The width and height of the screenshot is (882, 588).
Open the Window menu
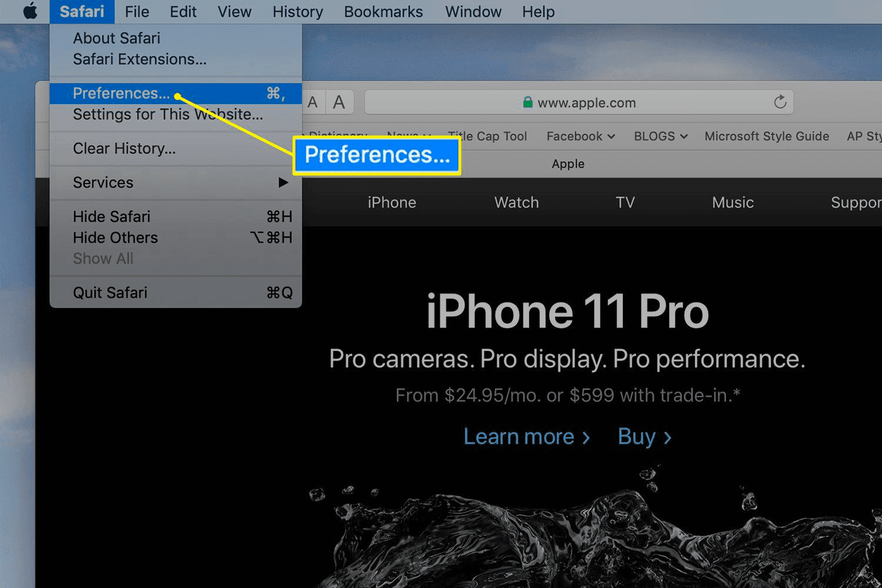point(473,12)
